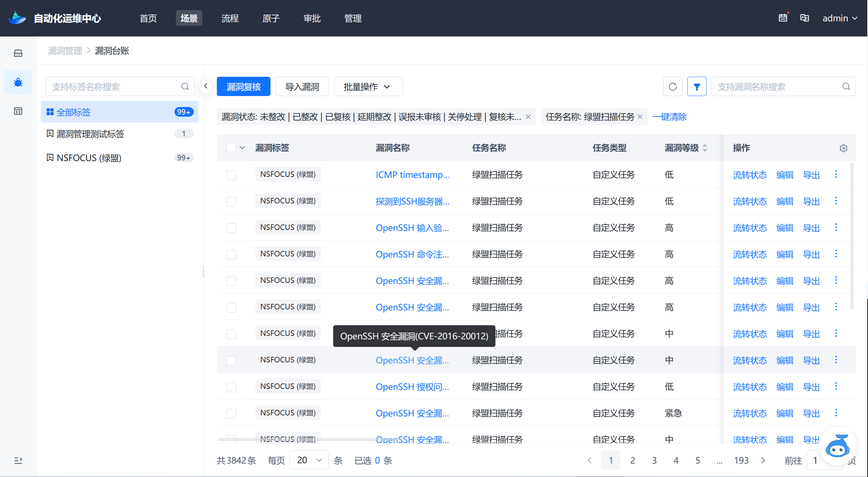Select the 场景 nav item
This screenshot has width=868, height=477.
[x=189, y=18]
